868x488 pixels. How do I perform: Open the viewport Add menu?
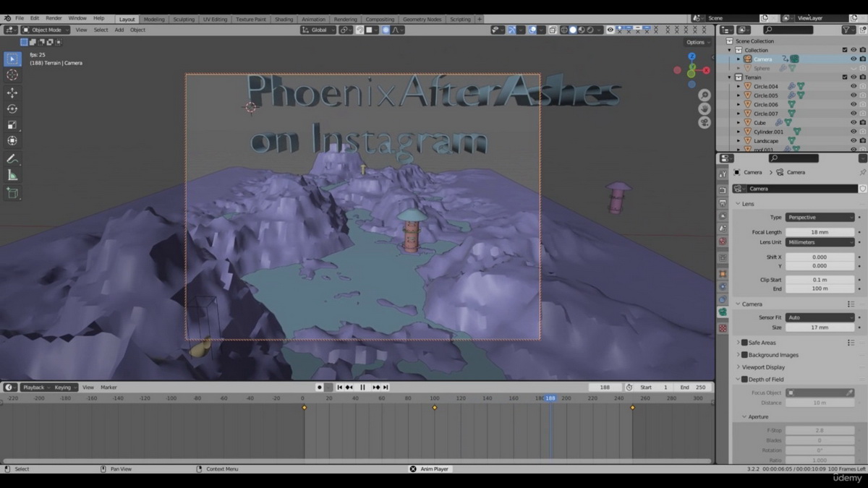click(119, 30)
